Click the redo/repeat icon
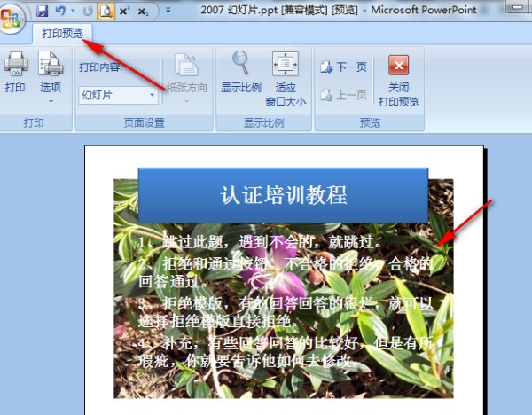The width and height of the screenshot is (532, 415). coord(88,12)
